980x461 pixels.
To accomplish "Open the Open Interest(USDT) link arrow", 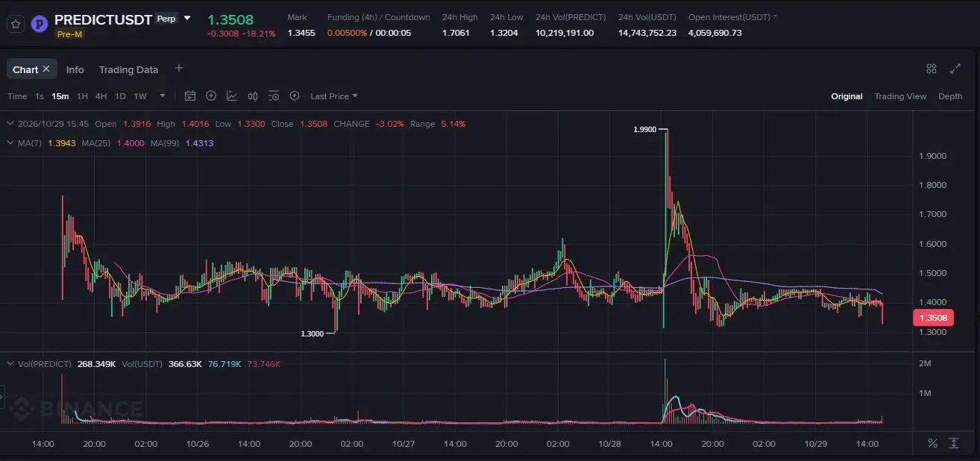I will pos(774,16).
